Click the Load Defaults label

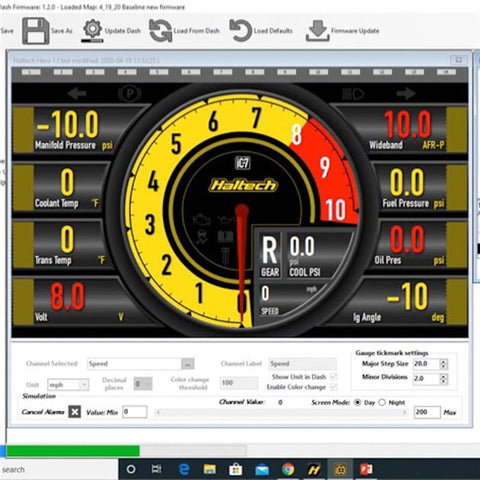273,31
